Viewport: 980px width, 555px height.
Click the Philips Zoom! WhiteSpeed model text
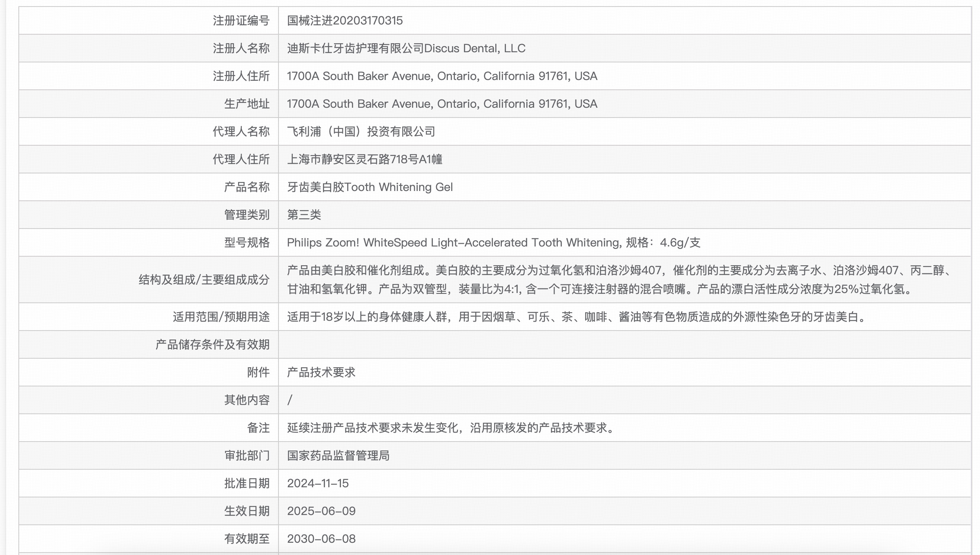[493, 242]
